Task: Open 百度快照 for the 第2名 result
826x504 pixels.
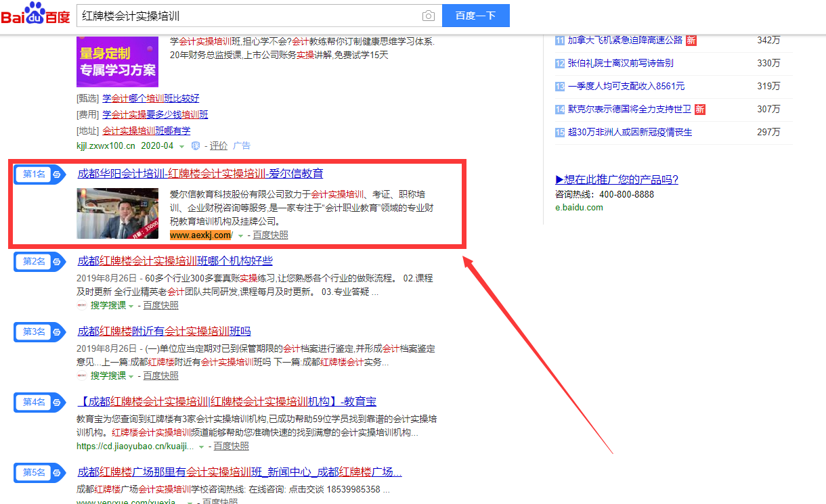Action: pos(160,306)
